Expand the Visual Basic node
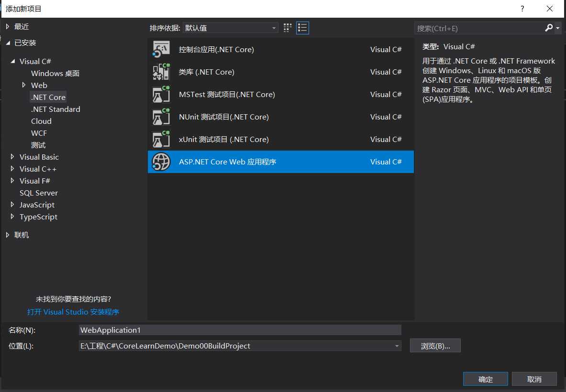This screenshot has width=566, height=392. click(x=12, y=157)
